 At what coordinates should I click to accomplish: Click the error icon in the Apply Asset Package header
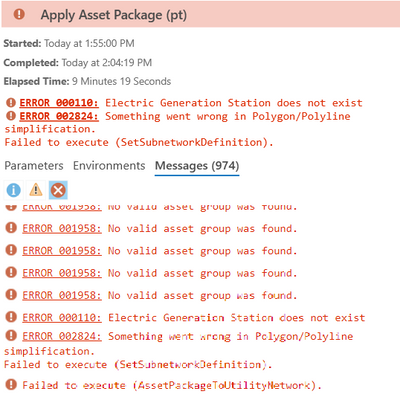coord(19,14)
